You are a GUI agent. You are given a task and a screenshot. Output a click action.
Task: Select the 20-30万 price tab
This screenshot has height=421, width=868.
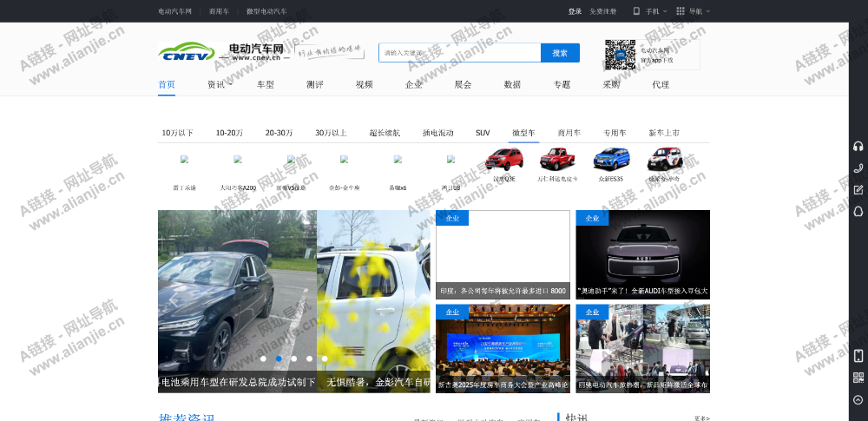(x=279, y=133)
